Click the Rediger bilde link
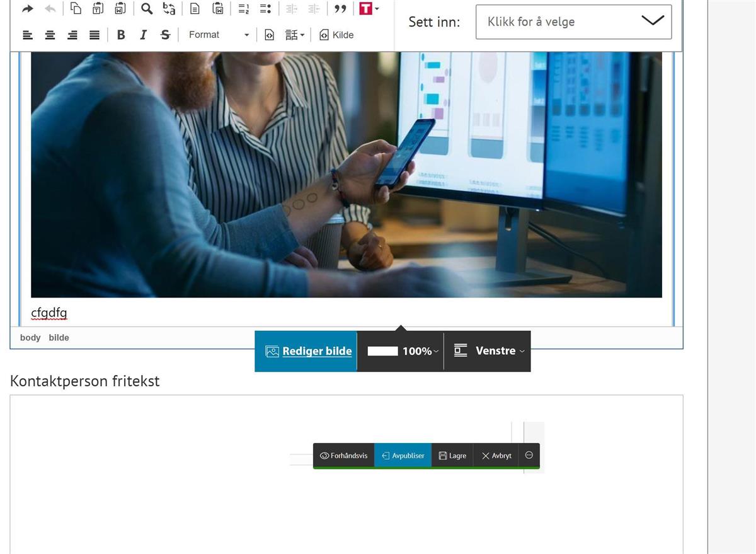The height and width of the screenshot is (554, 756). [x=309, y=351]
